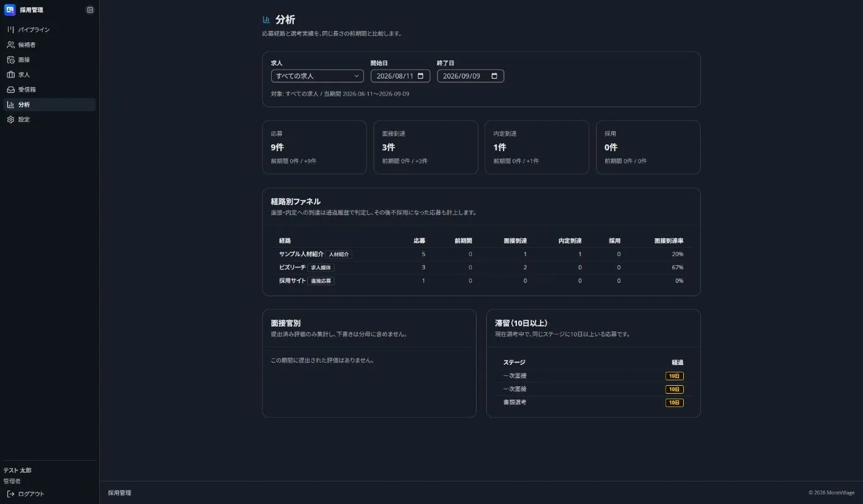Click the 書類選考 stage row
This screenshot has height=504, width=863.
[x=594, y=403]
